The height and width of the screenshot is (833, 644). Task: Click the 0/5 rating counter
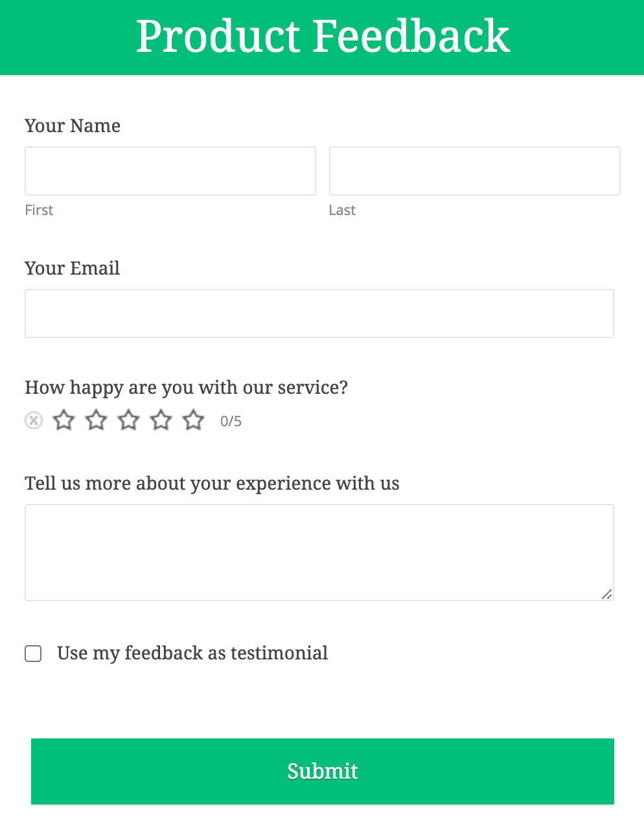coord(230,421)
